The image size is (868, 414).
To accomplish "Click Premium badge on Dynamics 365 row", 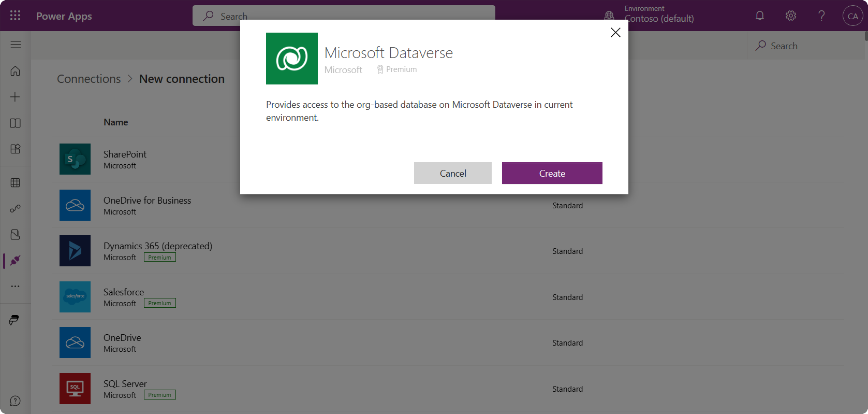I will click(160, 258).
